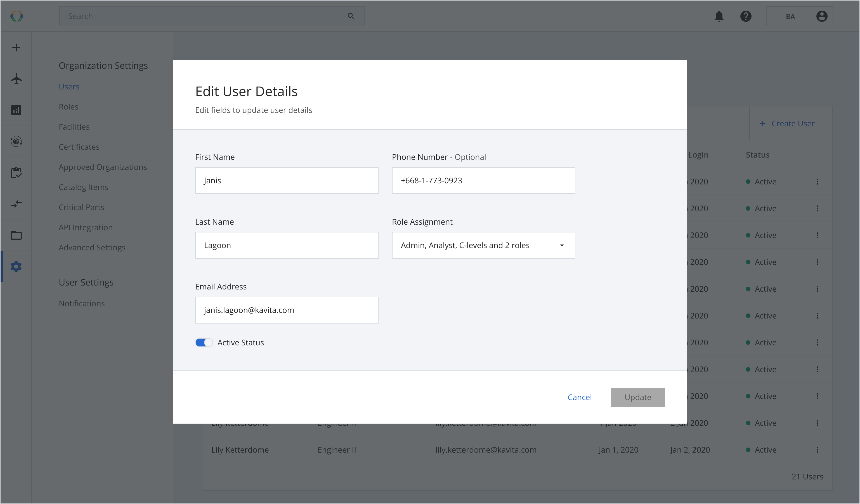The image size is (860, 504).
Task: Open Notifications under User Settings
Action: 82,303
